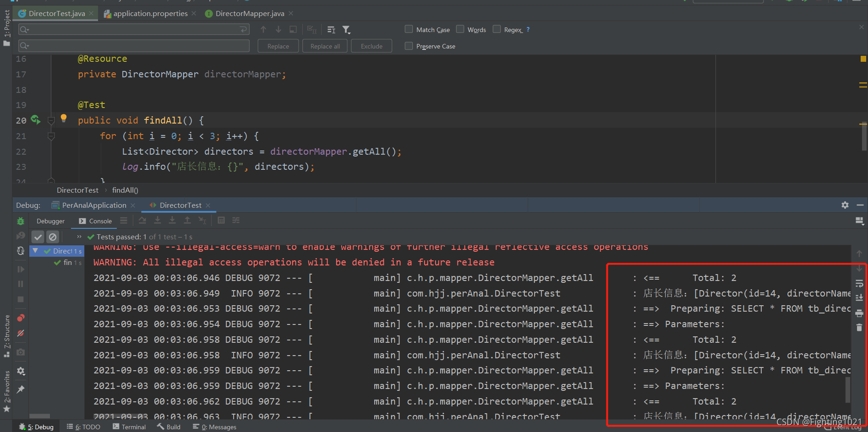Click the Print console icon
Screen dimensions: 868x432
[859, 313]
